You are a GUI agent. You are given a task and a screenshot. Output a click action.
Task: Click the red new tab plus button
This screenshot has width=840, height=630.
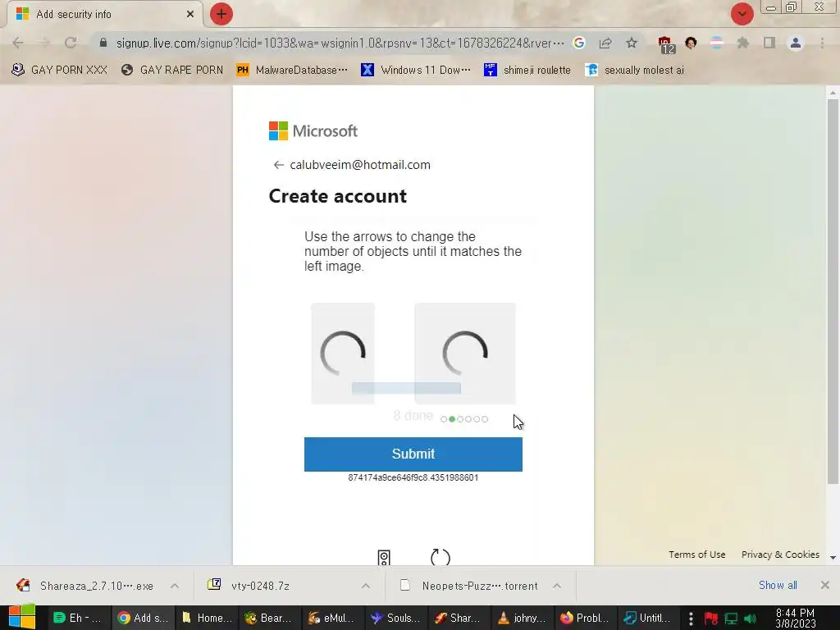pyautogui.click(x=221, y=14)
